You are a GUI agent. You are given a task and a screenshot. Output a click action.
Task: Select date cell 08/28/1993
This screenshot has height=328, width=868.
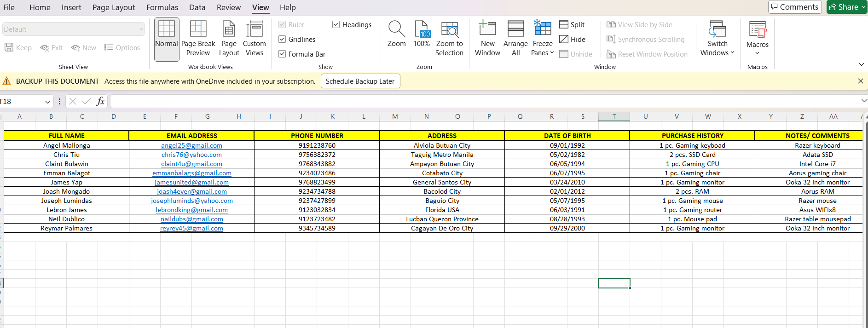[x=567, y=219]
